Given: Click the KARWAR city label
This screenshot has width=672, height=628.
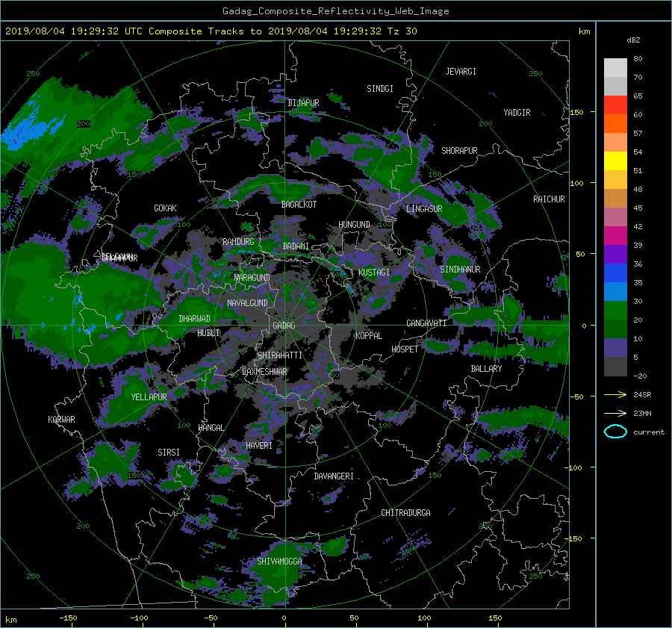Looking at the screenshot, I should [x=61, y=420].
